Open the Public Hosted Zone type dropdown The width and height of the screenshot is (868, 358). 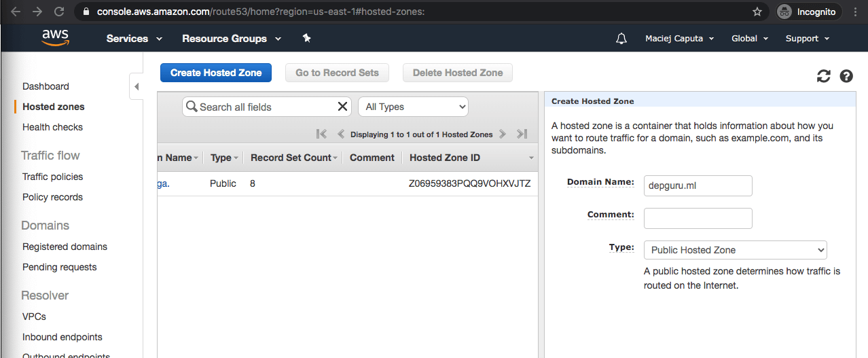click(x=735, y=250)
